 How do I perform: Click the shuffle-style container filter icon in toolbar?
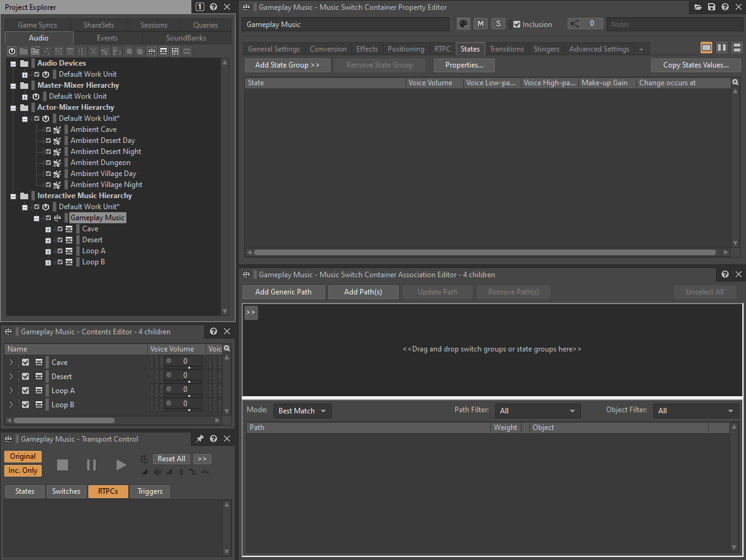coord(93,51)
